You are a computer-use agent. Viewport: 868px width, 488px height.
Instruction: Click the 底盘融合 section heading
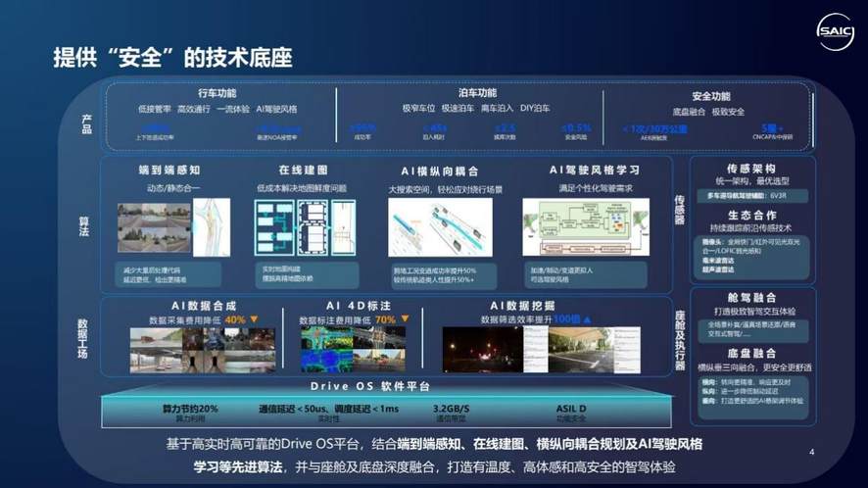click(751, 353)
